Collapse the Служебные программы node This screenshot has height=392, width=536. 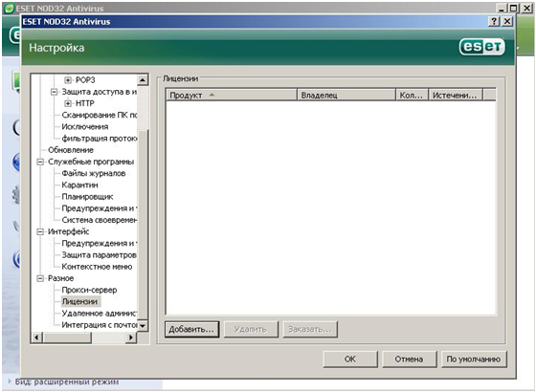[x=40, y=162]
